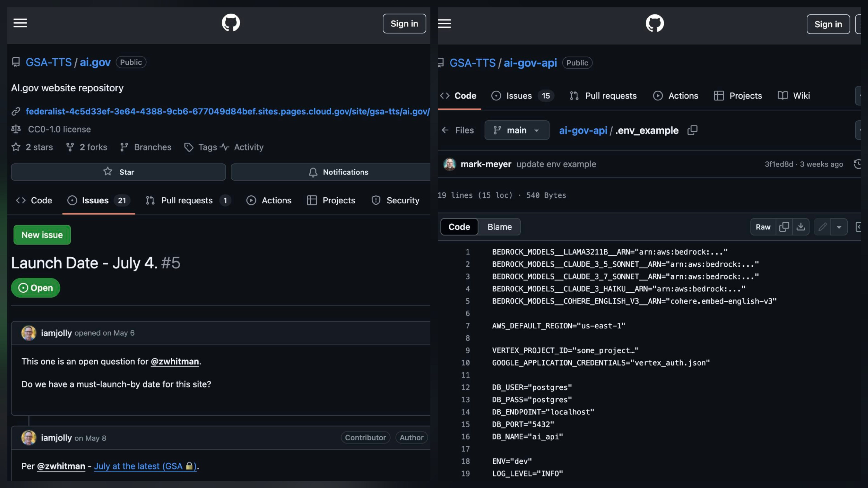Open Projects tab in ai.gov
The height and width of the screenshot is (488, 868).
pos(331,200)
